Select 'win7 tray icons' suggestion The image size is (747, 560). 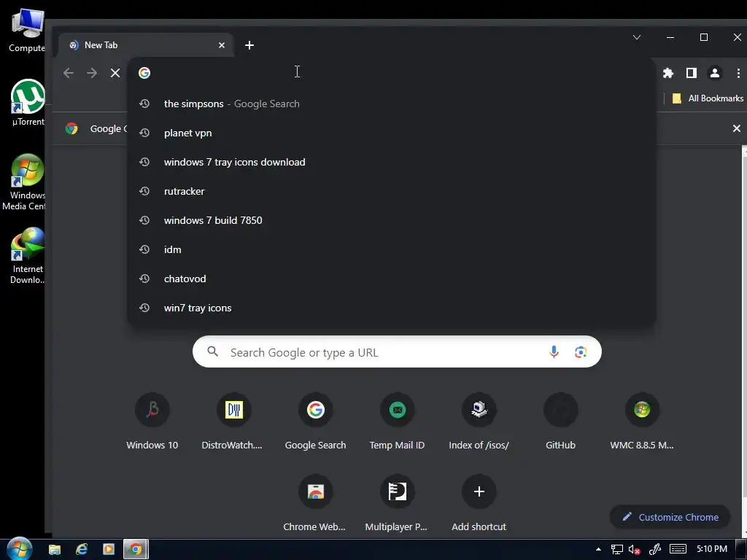pos(392,308)
